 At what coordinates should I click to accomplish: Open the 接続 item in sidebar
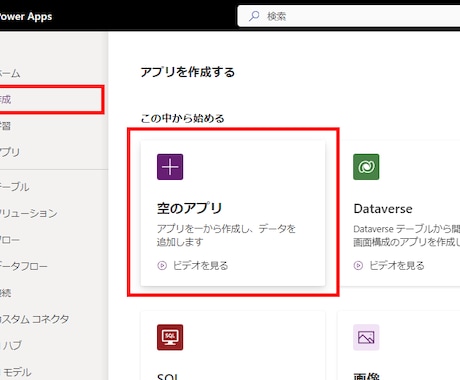[x=5, y=293]
